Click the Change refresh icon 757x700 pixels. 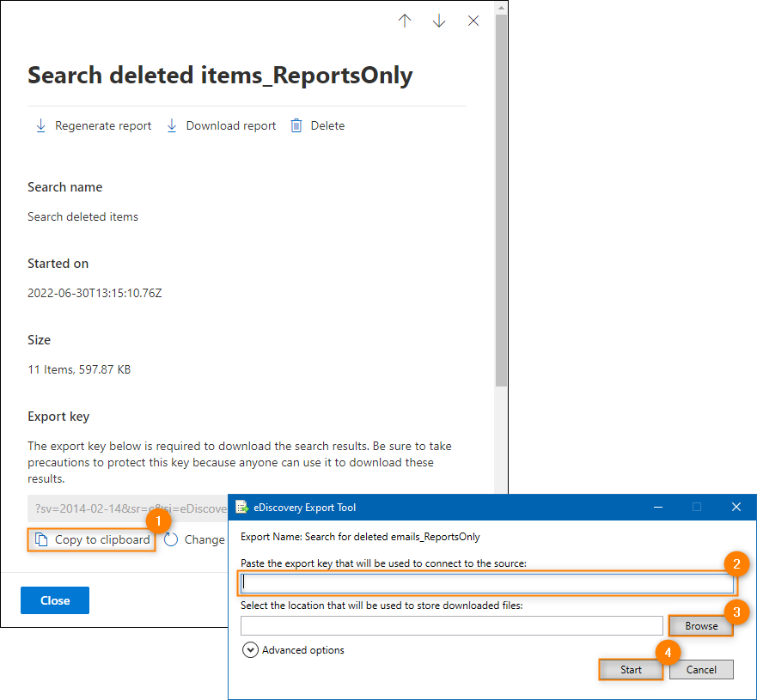click(x=171, y=539)
